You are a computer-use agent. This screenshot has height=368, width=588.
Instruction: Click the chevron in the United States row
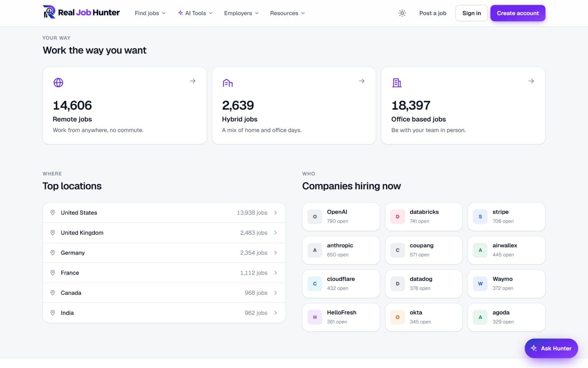coord(276,213)
